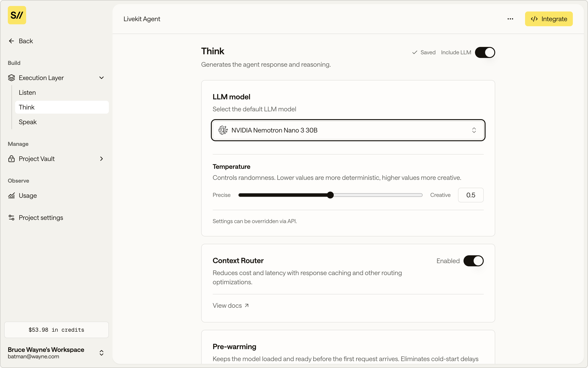The height and width of the screenshot is (368, 588).
Task: Click the batman@wayne.com email text
Action: pos(33,356)
